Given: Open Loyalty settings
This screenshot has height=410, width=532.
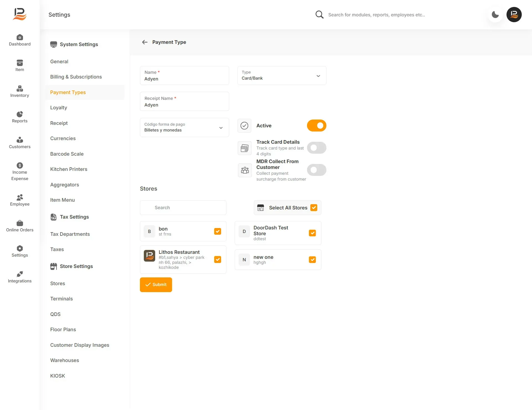Looking at the screenshot, I should coord(58,108).
